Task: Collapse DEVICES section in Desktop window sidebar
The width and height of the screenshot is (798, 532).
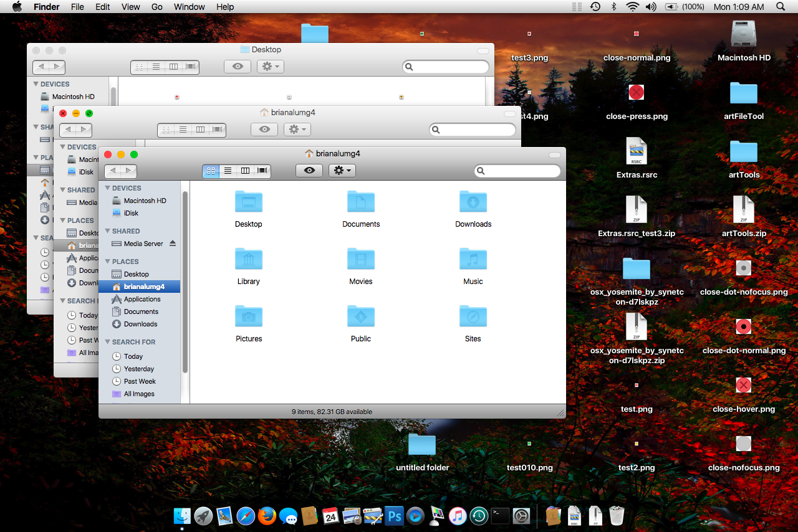Action: coord(36,84)
